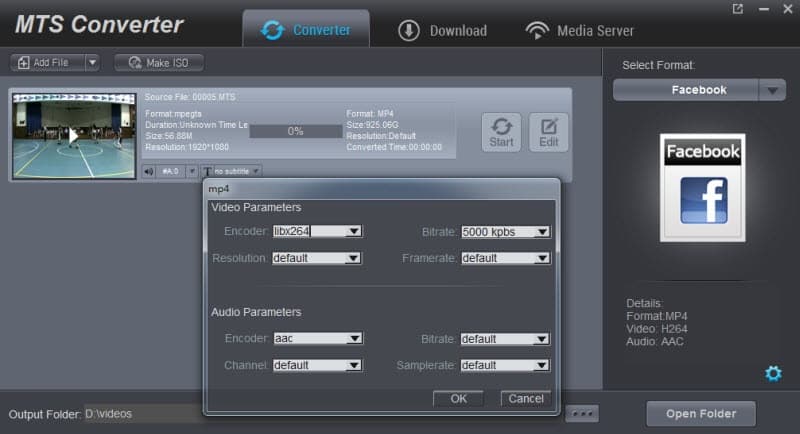Switch to the Media Server tab

tap(580, 30)
